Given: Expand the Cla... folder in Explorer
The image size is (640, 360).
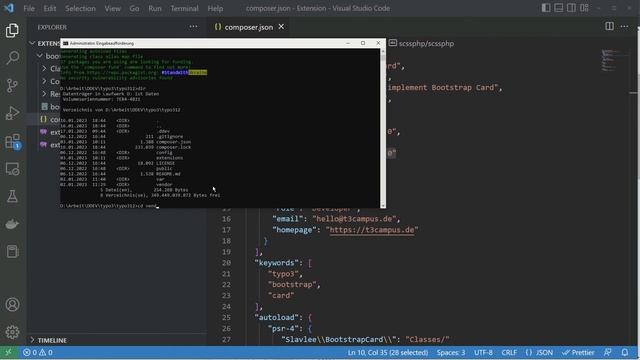Looking at the screenshot, I should 51,69.
